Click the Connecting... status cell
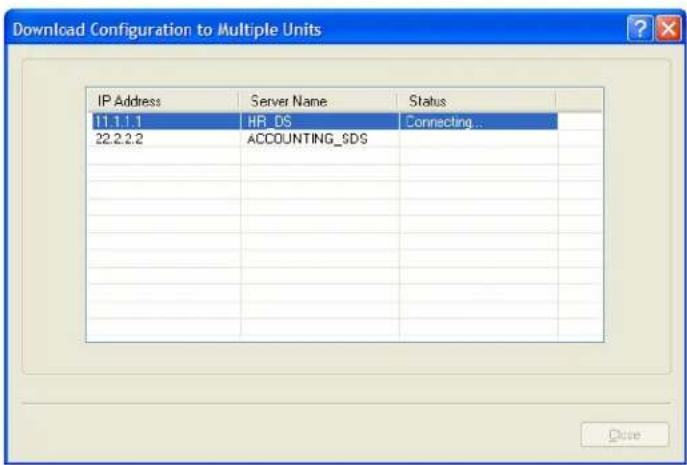The width and height of the screenshot is (687, 465). point(478,121)
